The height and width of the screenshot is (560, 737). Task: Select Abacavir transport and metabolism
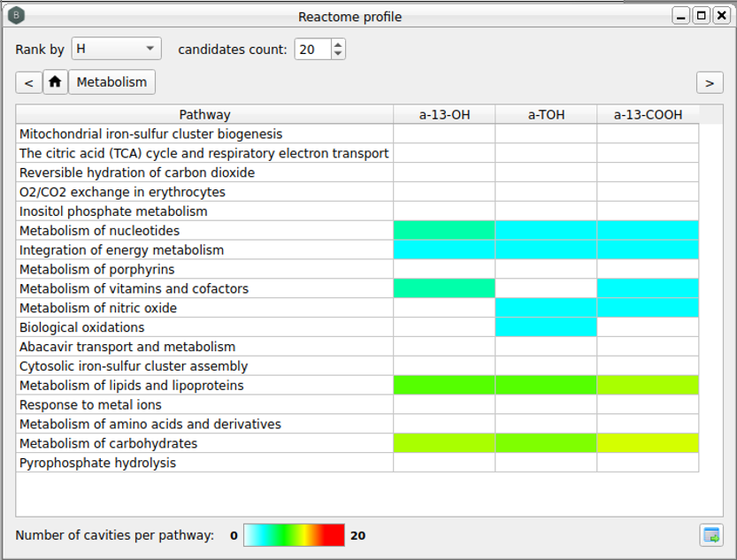click(x=204, y=347)
